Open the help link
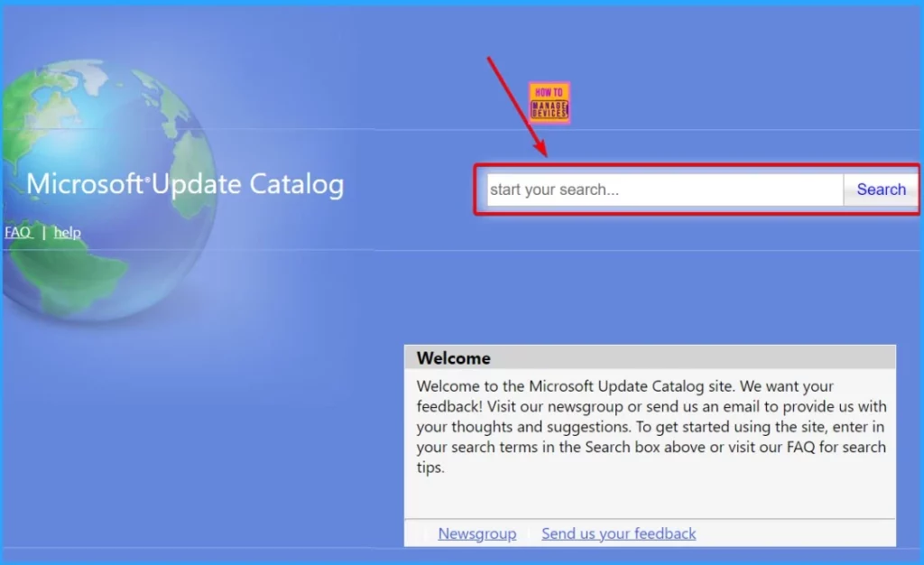This screenshot has width=924, height=565. point(67,232)
